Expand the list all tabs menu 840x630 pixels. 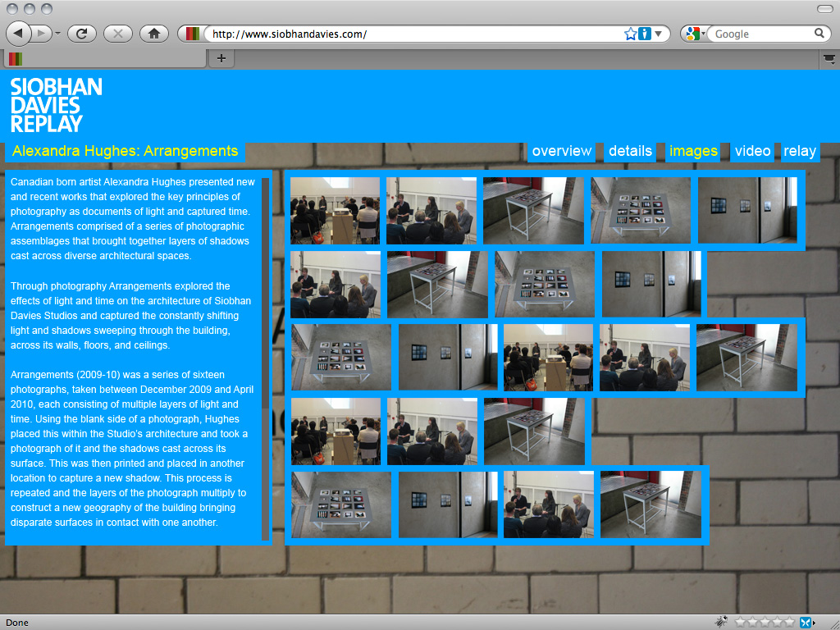829,58
